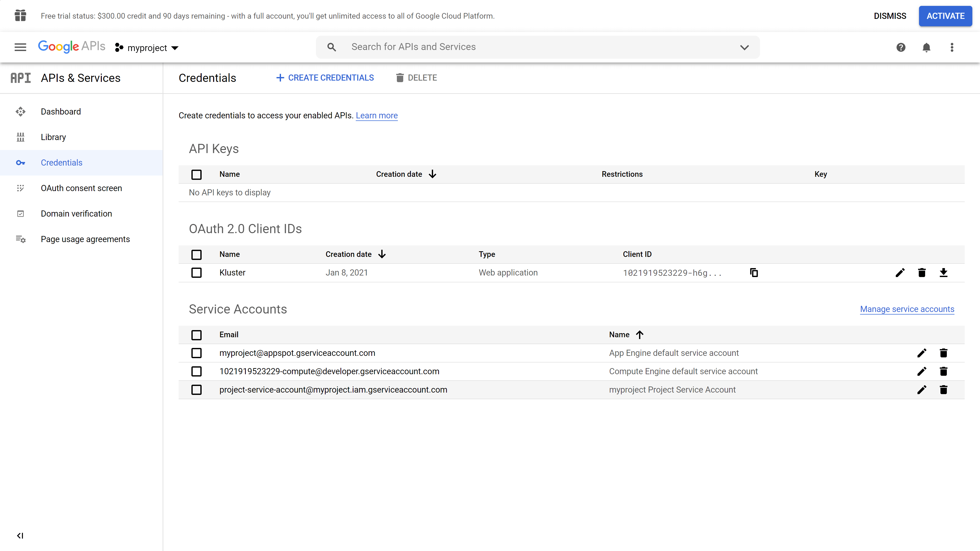This screenshot has height=551, width=980.
Task: Open the notifications bell
Action: pyautogui.click(x=926, y=47)
